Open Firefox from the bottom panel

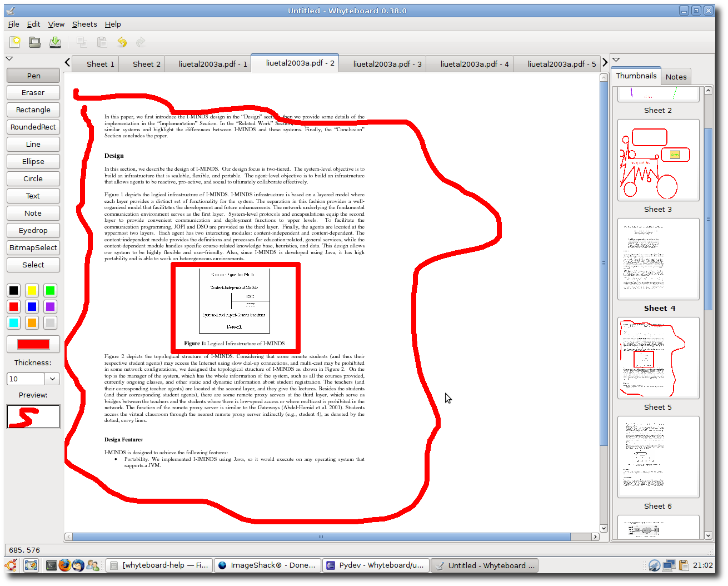coord(64,565)
